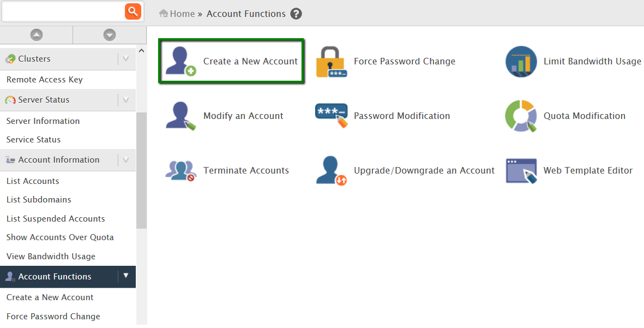Viewport: 644px width, 328px height.
Task: Click inside the search input field
Action: [63, 11]
